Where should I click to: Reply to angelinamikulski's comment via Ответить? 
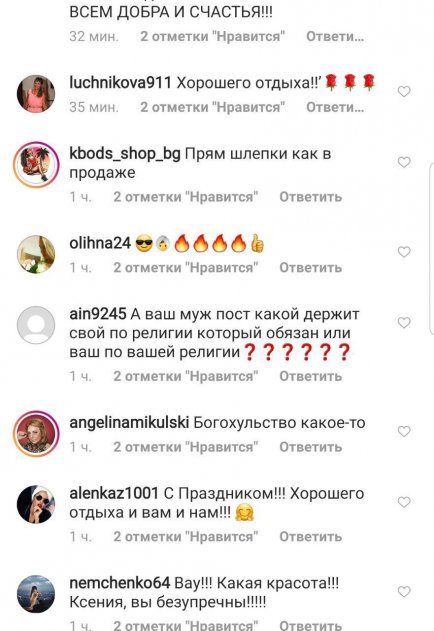coord(310,447)
